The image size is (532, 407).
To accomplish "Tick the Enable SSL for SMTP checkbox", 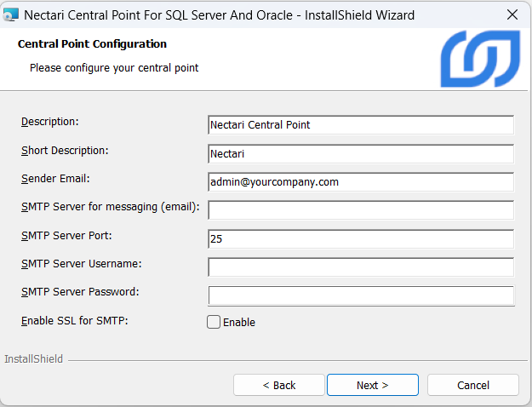I will click(214, 322).
